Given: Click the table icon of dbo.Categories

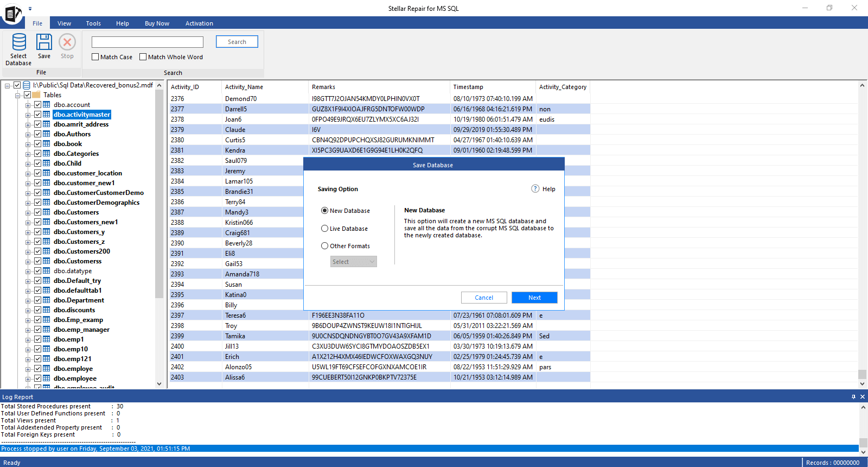Looking at the screenshot, I should click(x=47, y=154).
